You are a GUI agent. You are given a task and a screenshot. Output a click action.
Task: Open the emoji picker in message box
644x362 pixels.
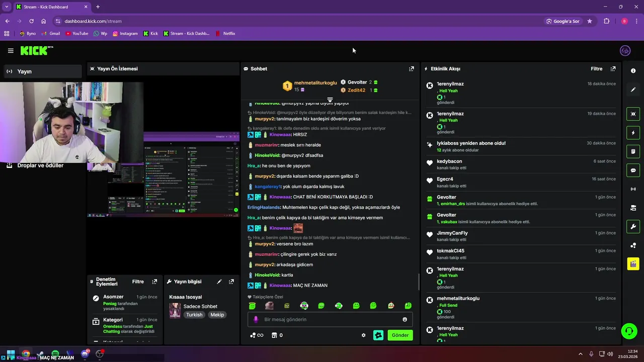(405, 320)
